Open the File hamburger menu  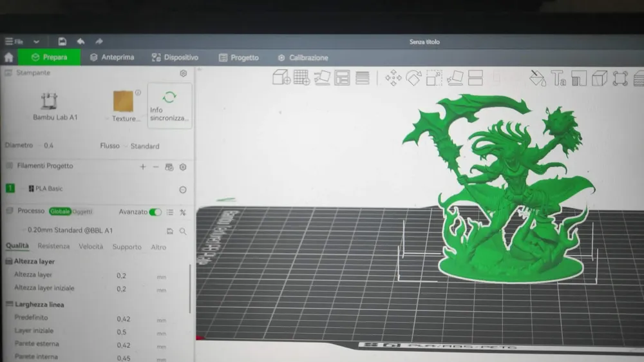[14, 41]
